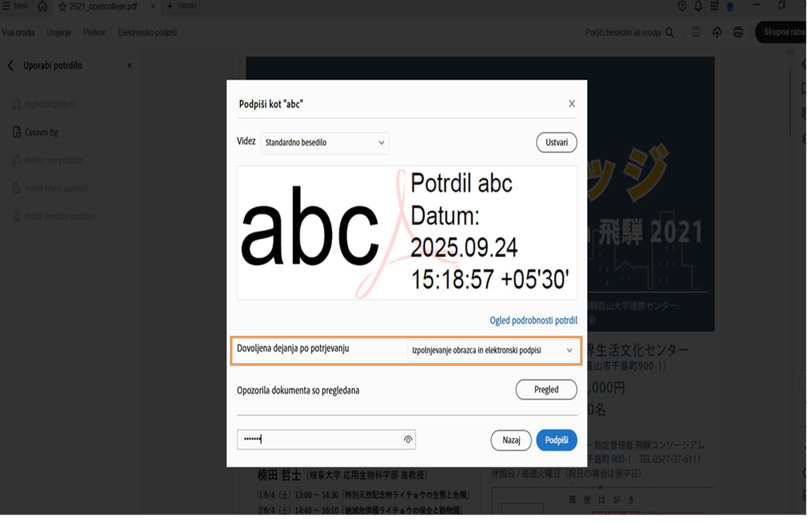Toggle the favorite star on the PDF tab
Viewport: 812px width, 524px height.
(61, 7)
